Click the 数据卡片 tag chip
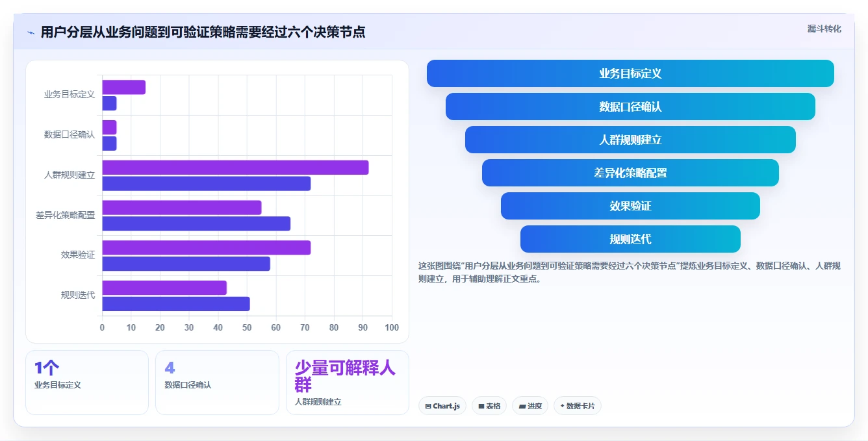 point(578,406)
